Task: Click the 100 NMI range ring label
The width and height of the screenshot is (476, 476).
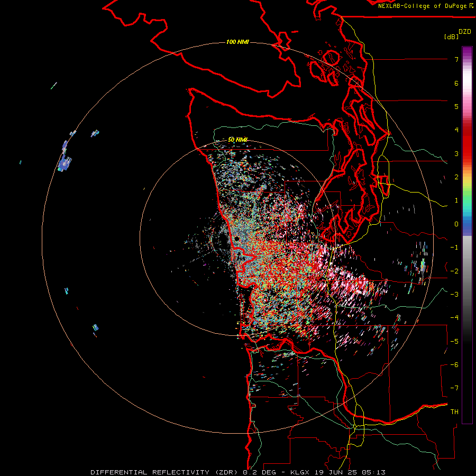Action: click(x=237, y=42)
